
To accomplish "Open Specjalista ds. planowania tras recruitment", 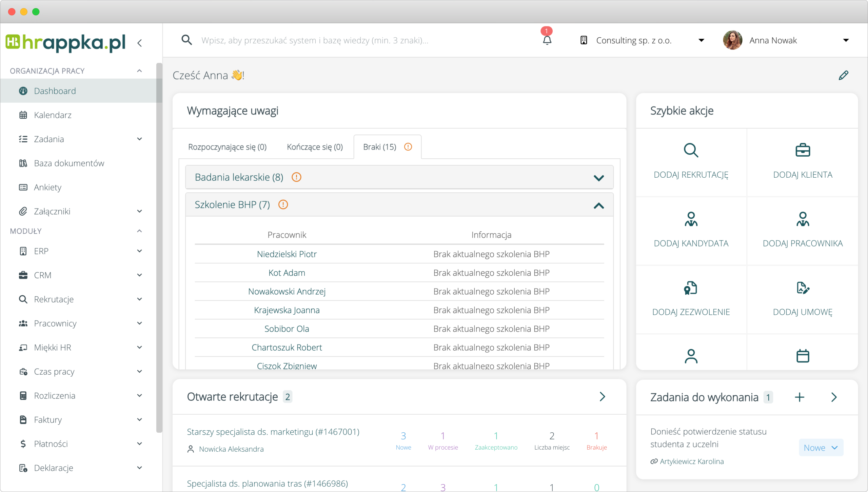I will pos(267,484).
